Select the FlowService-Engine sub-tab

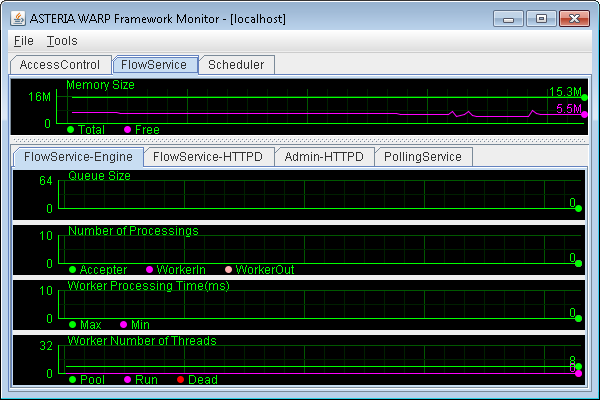(x=77, y=157)
